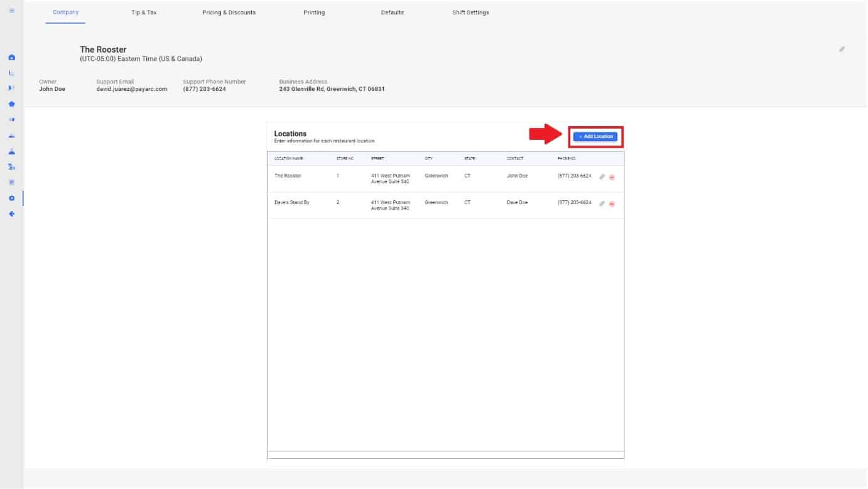Screen dimensions: 868x489
Task: Click the pentagon-shaped sidebar icon
Action: 11,104
